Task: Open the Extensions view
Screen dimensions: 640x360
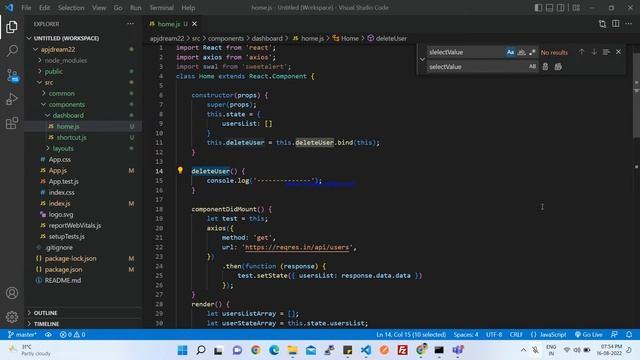Action: pyautogui.click(x=12, y=123)
